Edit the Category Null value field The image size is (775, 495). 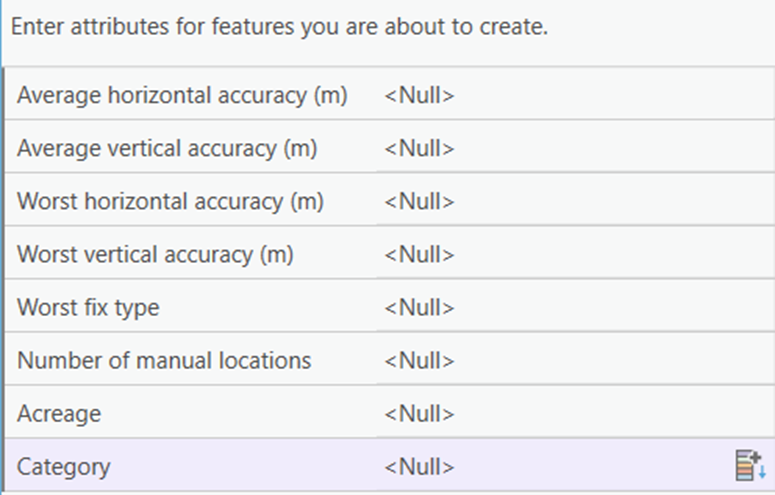point(554,466)
